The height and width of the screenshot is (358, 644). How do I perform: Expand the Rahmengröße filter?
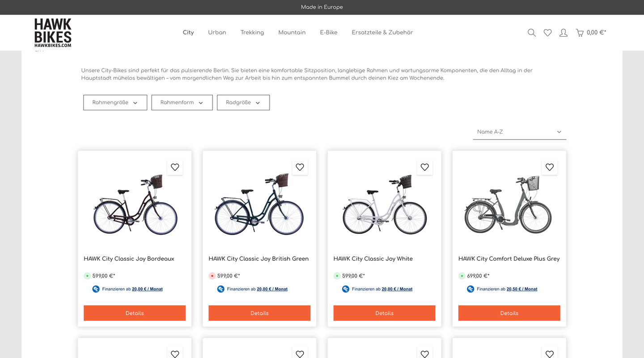coord(115,102)
